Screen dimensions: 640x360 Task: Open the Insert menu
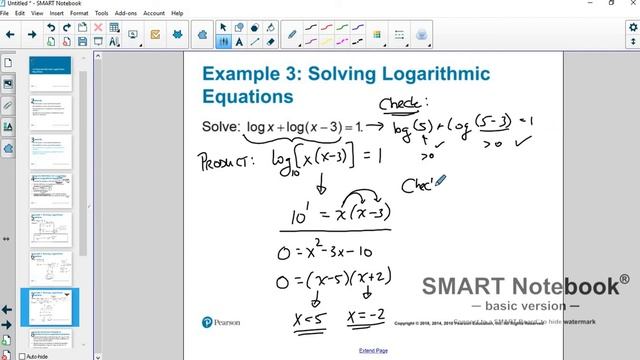(56, 13)
